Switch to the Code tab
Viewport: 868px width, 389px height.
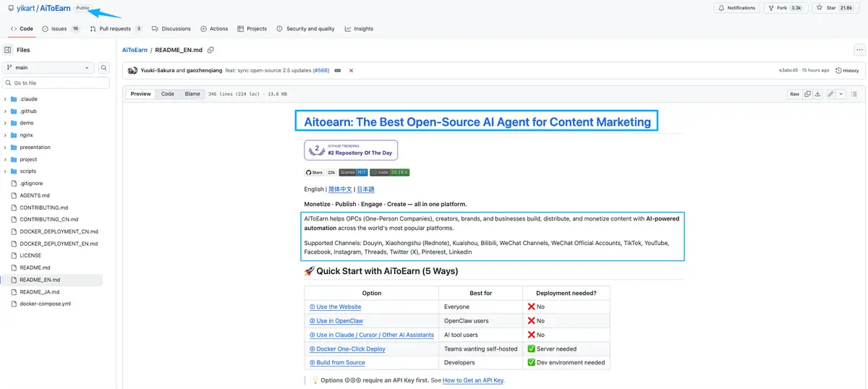point(22,29)
